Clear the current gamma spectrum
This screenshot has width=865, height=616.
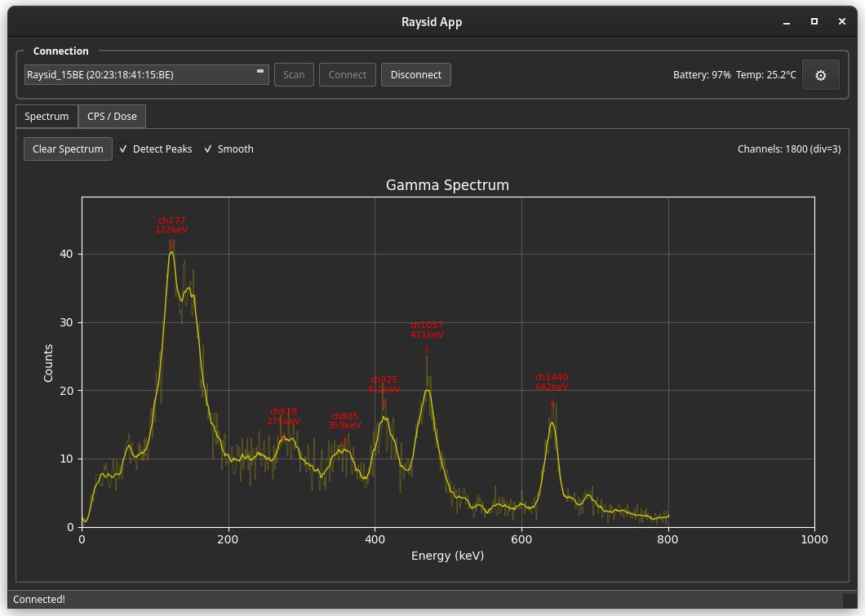tap(68, 148)
